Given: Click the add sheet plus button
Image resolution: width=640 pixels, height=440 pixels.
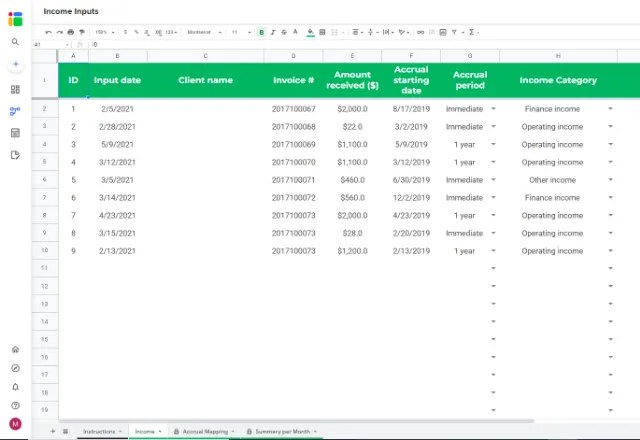Looking at the screenshot, I should click(x=53, y=431).
